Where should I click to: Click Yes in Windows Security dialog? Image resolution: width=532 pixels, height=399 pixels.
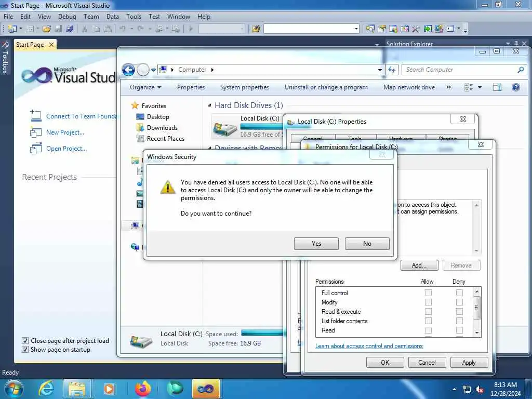[x=316, y=244]
